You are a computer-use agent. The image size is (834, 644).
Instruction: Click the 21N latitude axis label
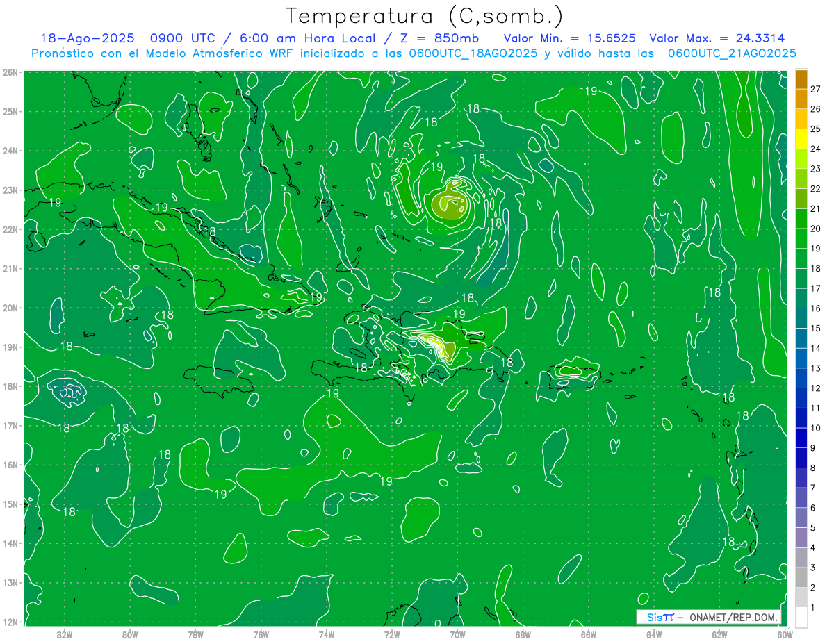pyautogui.click(x=10, y=268)
